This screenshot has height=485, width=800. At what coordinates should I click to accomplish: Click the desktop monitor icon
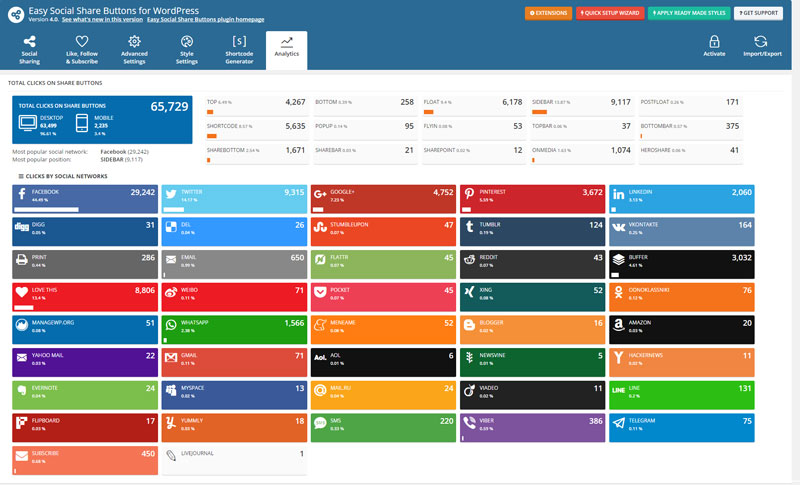click(x=28, y=122)
